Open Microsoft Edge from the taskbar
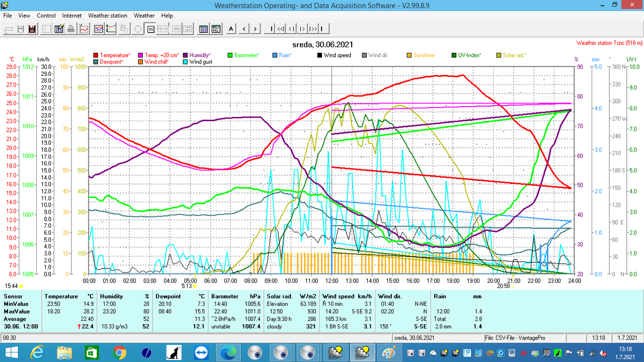The width and height of the screenshot is (644, 362). click(228, 352)
